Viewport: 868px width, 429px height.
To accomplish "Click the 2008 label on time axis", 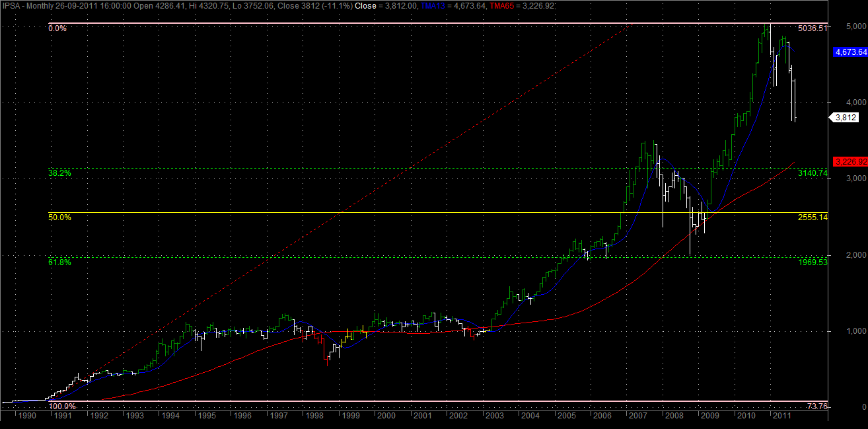I will 673,416.
